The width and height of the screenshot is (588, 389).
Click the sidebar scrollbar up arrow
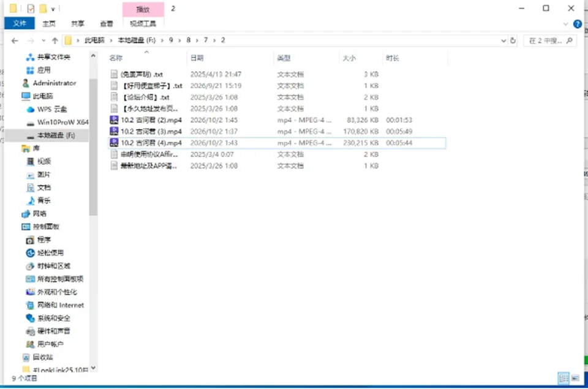(93, 56)
